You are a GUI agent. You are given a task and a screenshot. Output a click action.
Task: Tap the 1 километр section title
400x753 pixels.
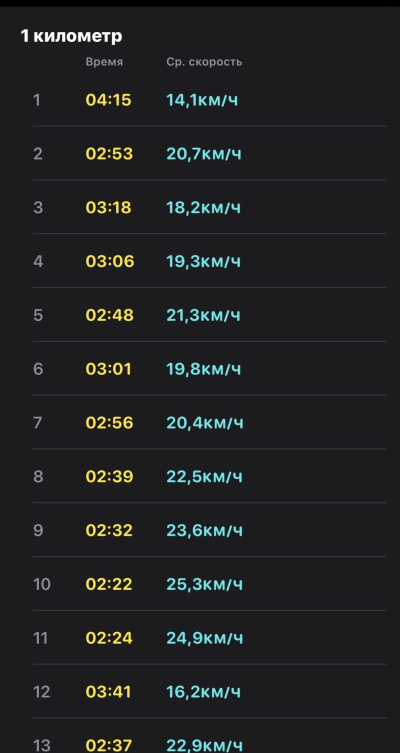click(x=72, y=36)
